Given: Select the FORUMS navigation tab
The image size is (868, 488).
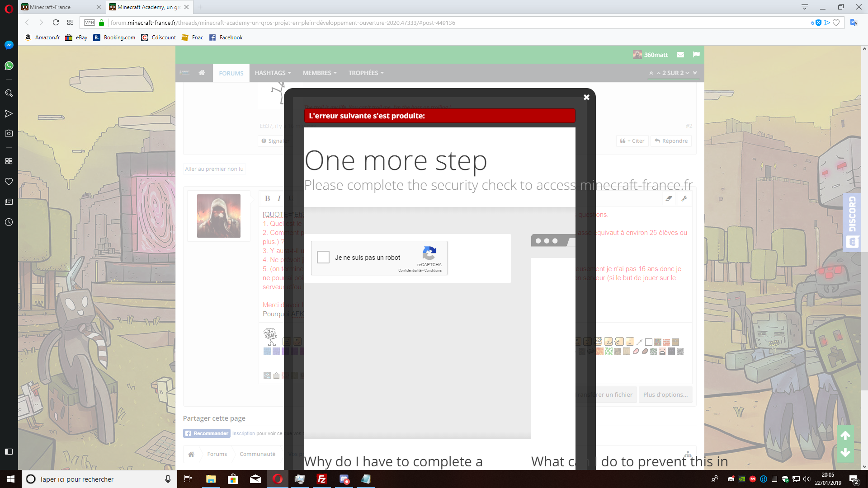Looking at the screenshot, I should coord(231,73).
